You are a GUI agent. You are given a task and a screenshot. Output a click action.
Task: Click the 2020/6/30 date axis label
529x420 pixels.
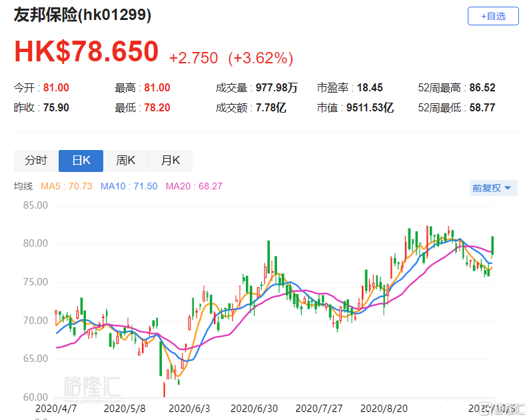point(254,409)
